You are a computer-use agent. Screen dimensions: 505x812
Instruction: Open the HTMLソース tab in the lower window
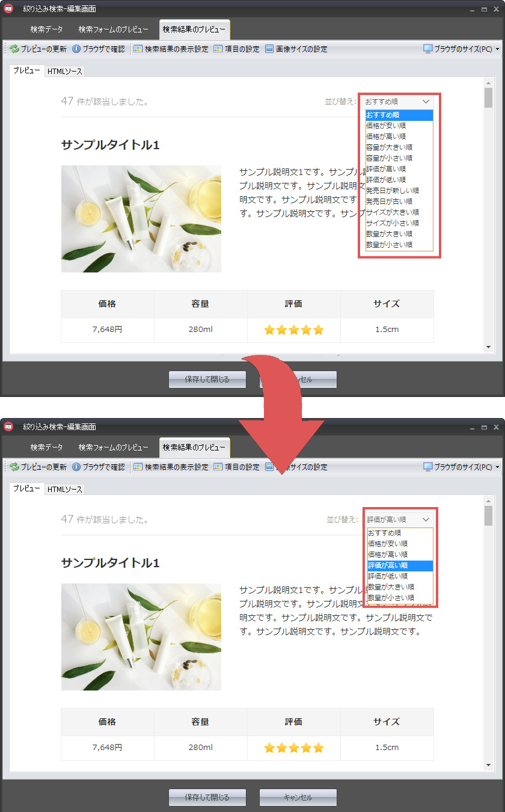[65, 490]
